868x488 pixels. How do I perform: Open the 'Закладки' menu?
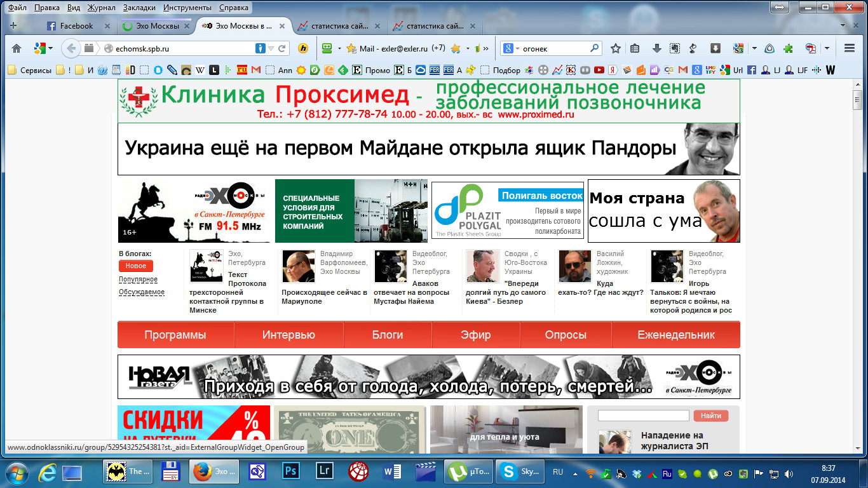pyautogui.click(x=139, y=8)
